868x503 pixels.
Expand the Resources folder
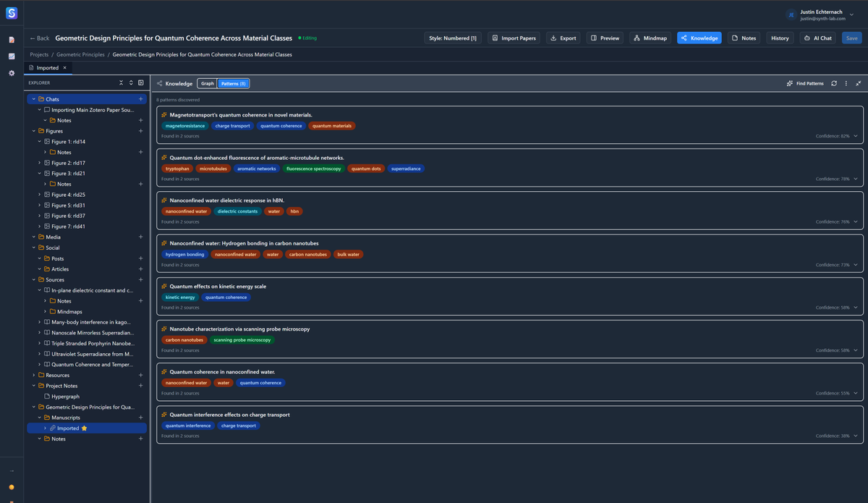33,375
